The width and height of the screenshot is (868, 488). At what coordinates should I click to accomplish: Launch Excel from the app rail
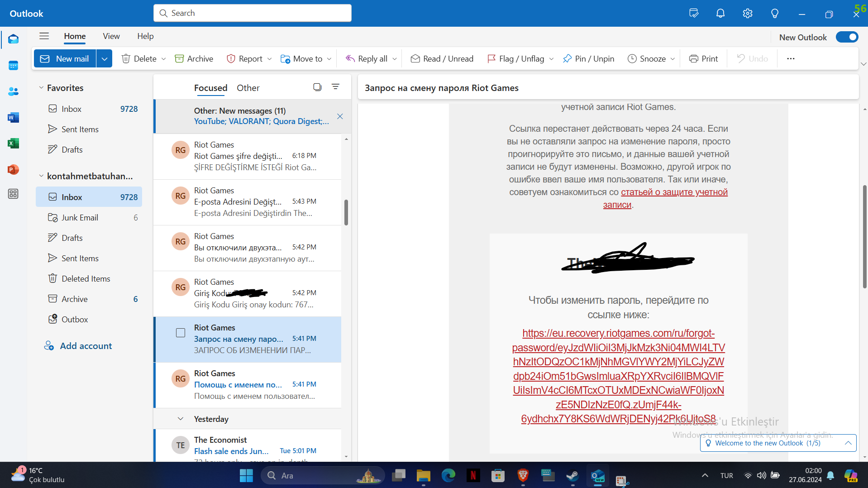click(x=13, y=144)
